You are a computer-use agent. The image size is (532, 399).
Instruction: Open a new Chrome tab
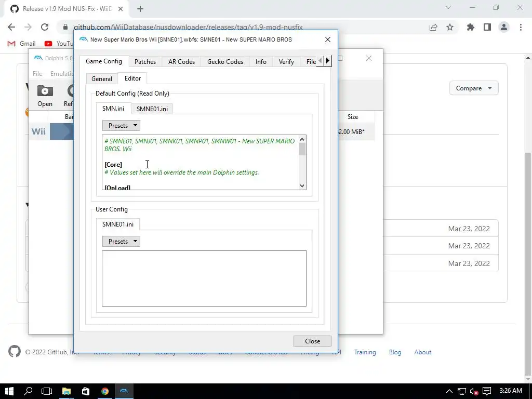[140, 9]
